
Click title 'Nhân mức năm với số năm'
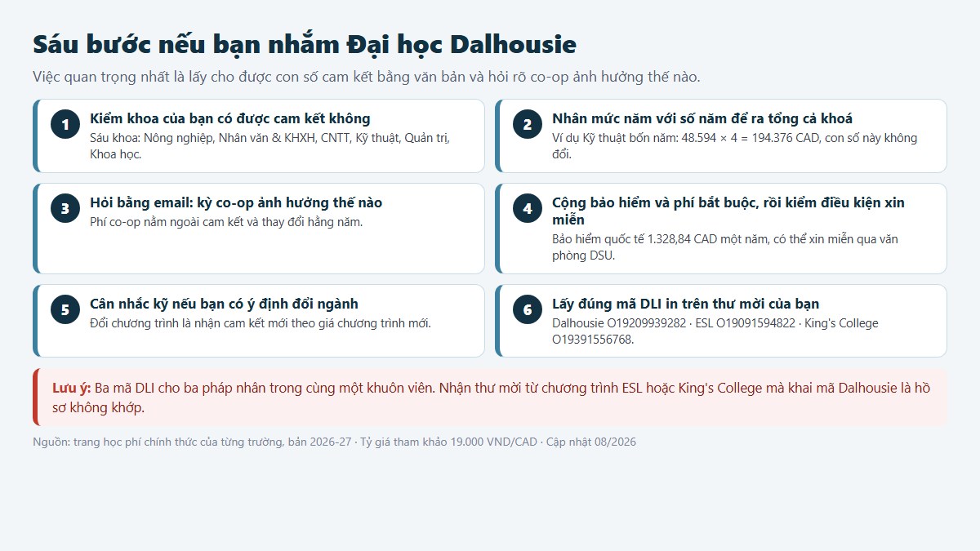[x=702, y=118]
